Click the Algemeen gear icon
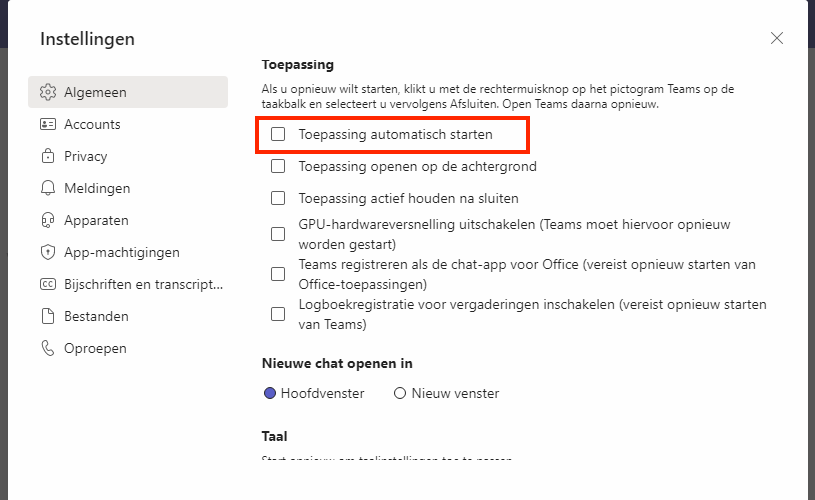This screenshot has width=815, height=500. (x=48, y=92)
